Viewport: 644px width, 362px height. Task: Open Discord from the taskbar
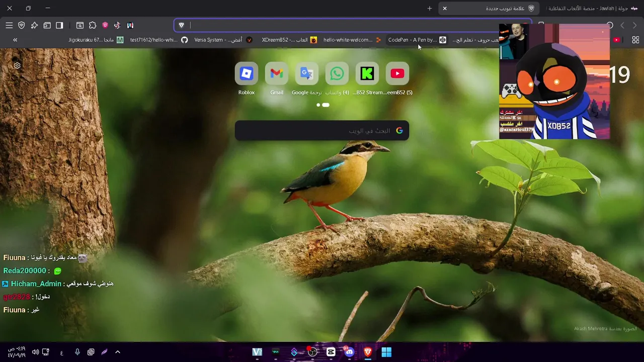click(350, 352)
